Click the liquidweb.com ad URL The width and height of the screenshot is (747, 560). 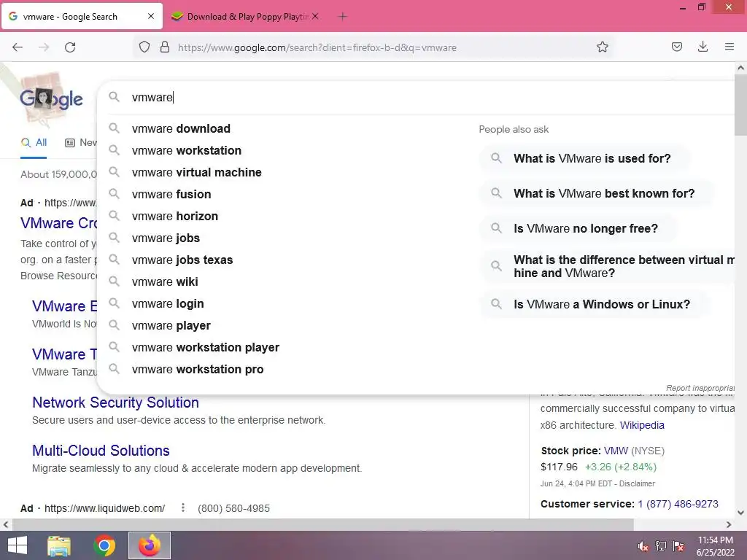pyautogui.click(x=105, y=508)
